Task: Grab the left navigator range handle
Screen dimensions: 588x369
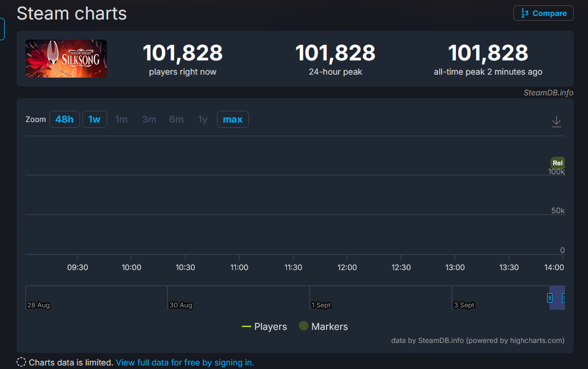Action: point(549,298)
